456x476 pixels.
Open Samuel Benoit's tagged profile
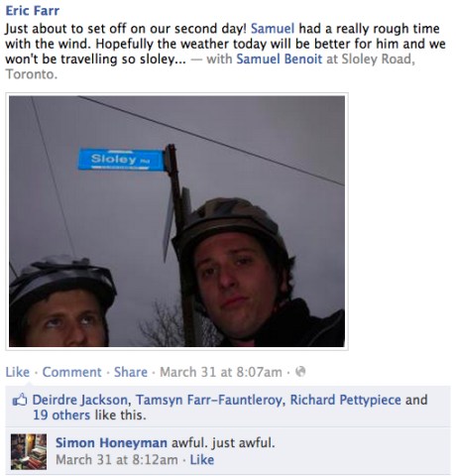(279, 59)
